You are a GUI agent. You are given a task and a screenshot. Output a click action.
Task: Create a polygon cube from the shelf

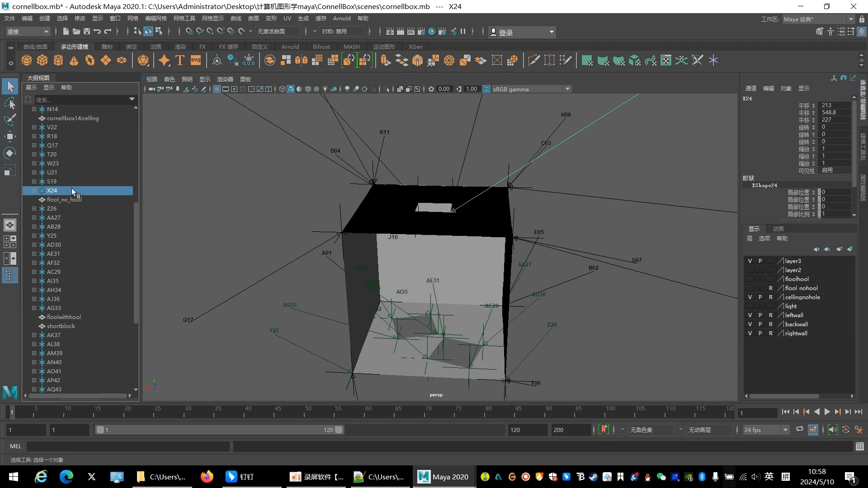(x=42, y=60)
